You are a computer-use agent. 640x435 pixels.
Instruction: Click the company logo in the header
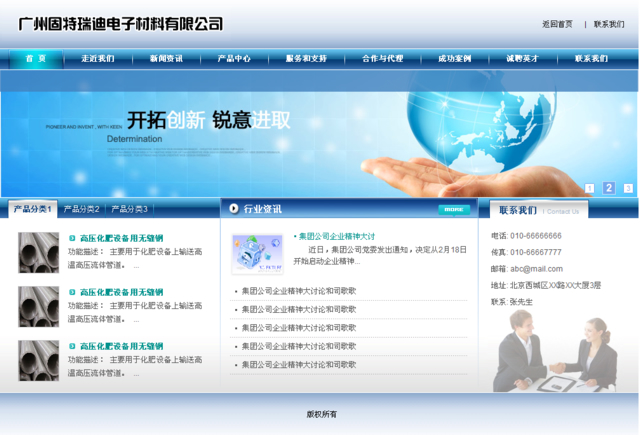120,24
